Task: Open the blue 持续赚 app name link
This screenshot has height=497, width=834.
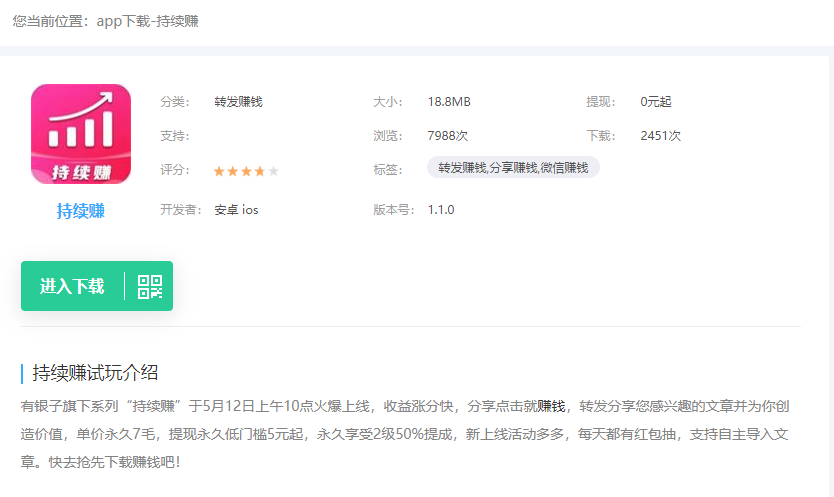Action: pos(81,211)
